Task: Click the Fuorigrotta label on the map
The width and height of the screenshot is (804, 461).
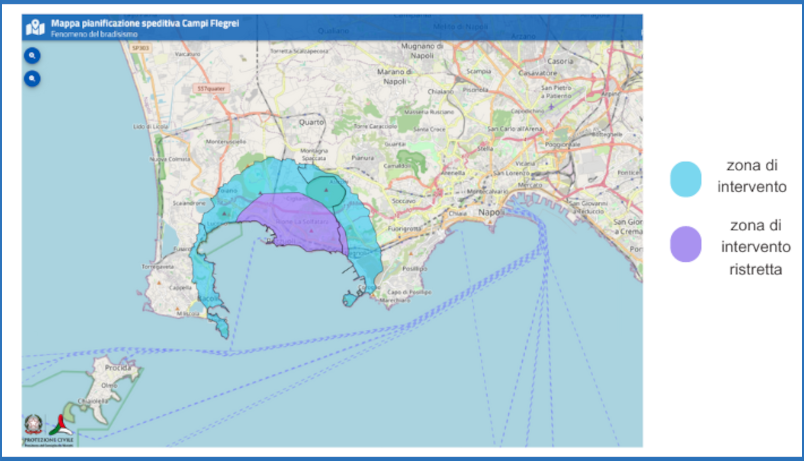Action: 405,228
